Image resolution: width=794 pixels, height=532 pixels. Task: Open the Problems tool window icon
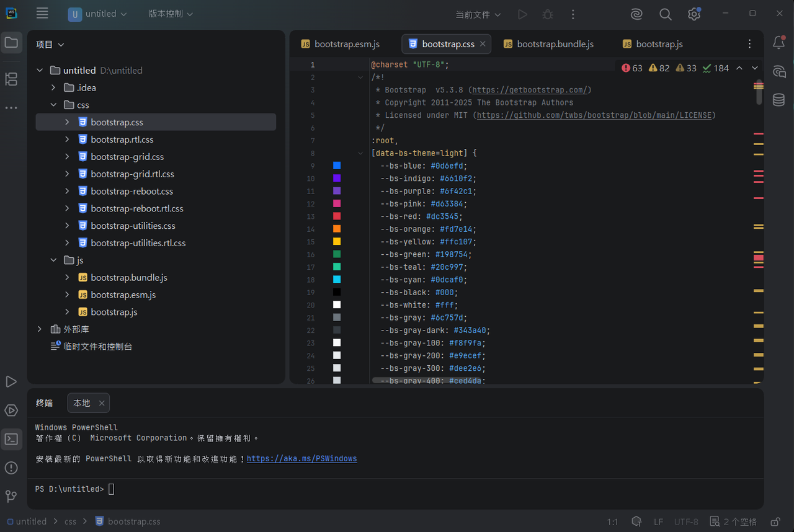[x=11, y=468]
